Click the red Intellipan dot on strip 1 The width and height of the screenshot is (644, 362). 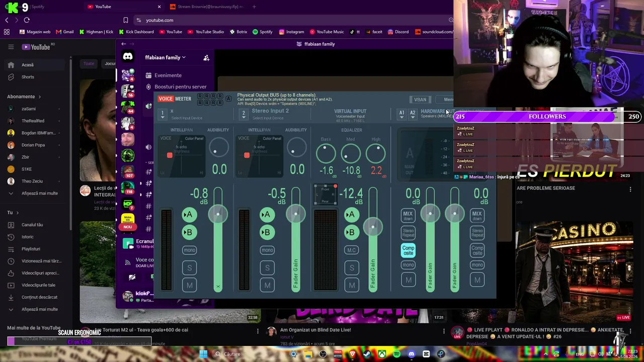[170, 155]
